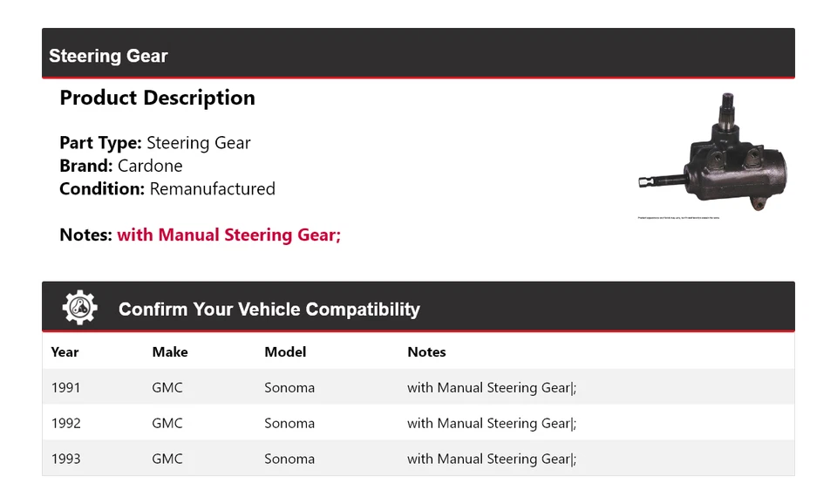Screen dimensions: 837x504
Task: Click the Model column header
Action: click(285, 352)
